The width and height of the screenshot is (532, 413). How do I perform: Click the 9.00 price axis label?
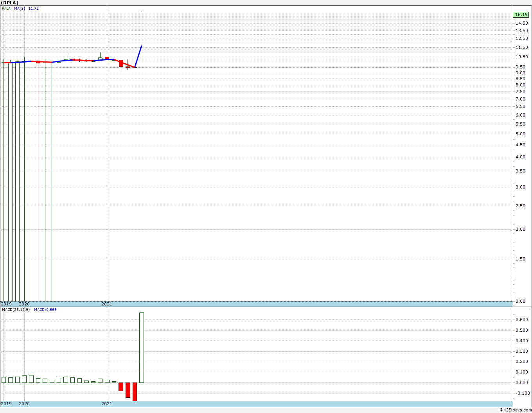click(520, 73)
